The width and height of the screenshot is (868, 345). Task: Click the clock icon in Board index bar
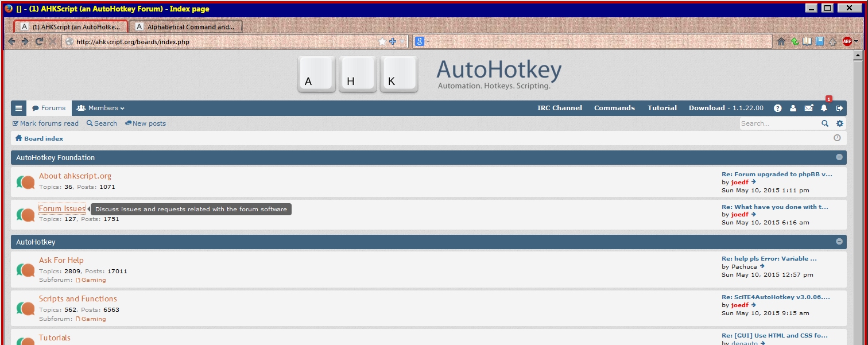point(837,138)
